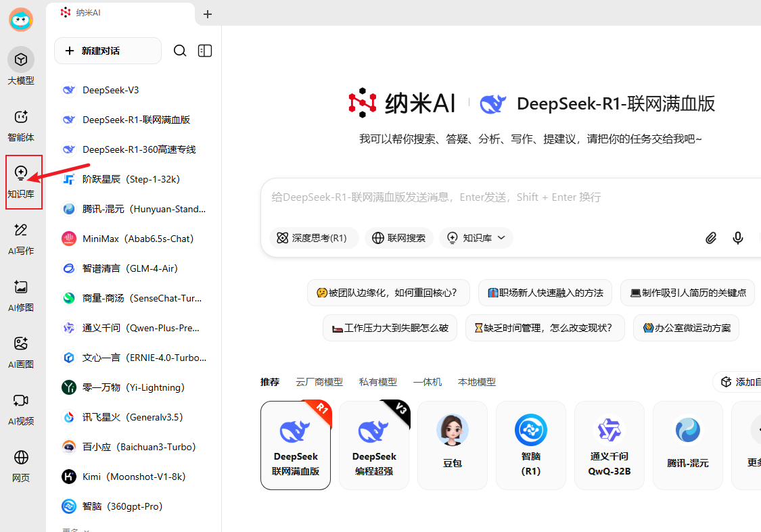Open MiniMax (Abab6.5s-Chat) model
The image size is (761, 532).
click(135, 239)
